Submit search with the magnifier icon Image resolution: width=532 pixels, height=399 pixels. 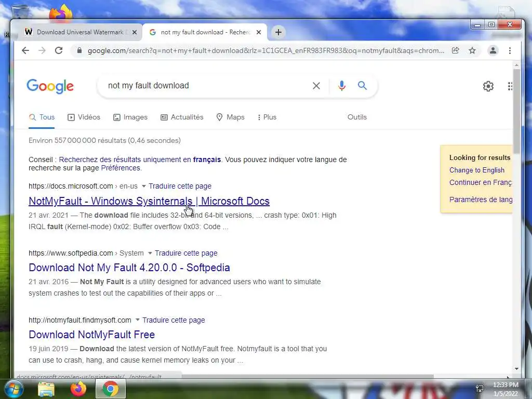pos(362,86)
